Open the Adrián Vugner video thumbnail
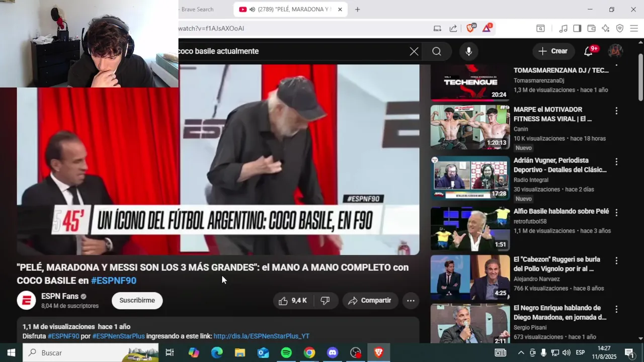 coord(470,178)
